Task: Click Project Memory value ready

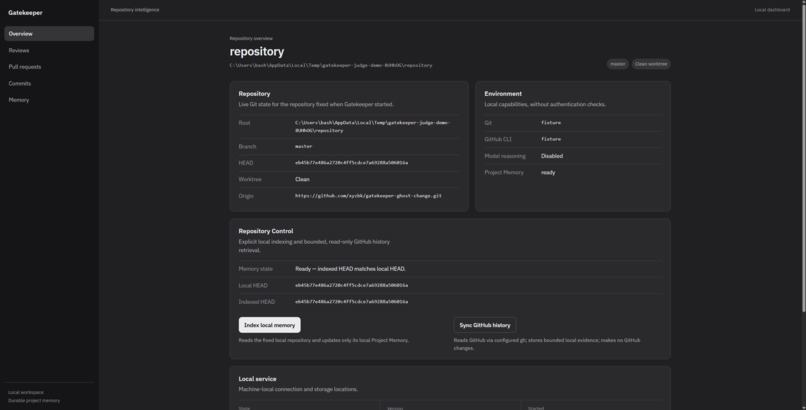Action: pyautogui.click(x=548, y=173)
